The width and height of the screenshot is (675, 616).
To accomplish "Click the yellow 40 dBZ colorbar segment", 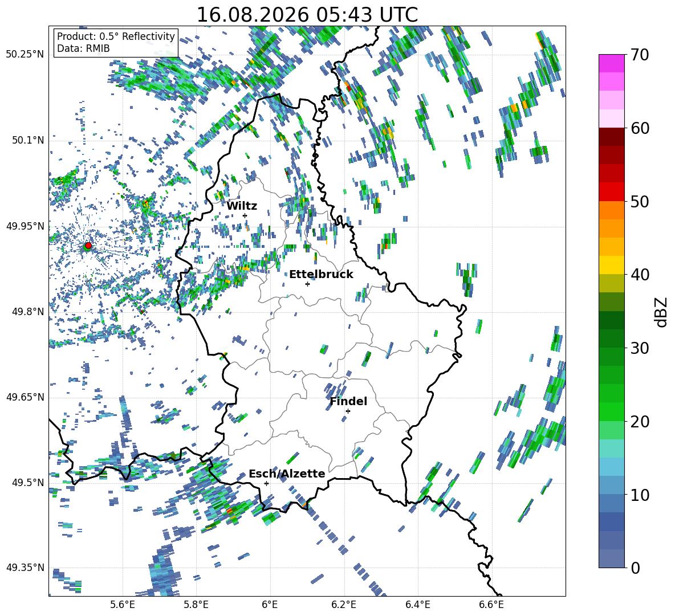I will [611, 265].
